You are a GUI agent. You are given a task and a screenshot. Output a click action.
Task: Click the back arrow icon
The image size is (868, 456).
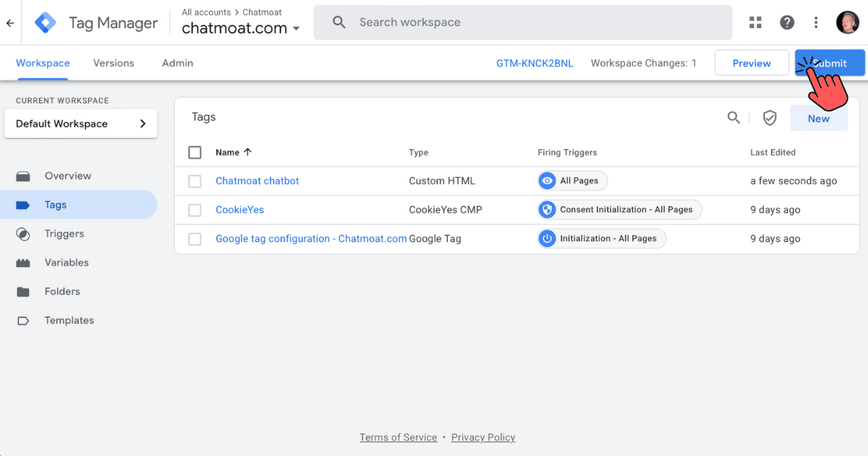point(10,23)
